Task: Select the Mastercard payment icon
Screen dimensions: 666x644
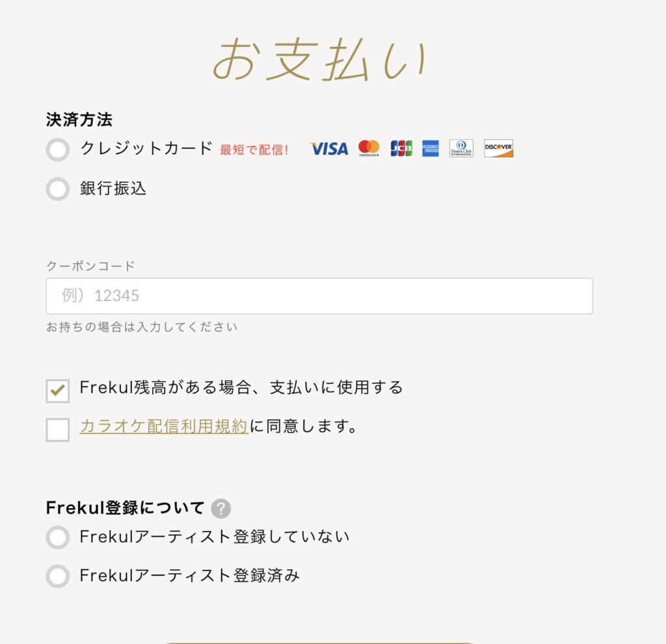Action: point(369,148)
